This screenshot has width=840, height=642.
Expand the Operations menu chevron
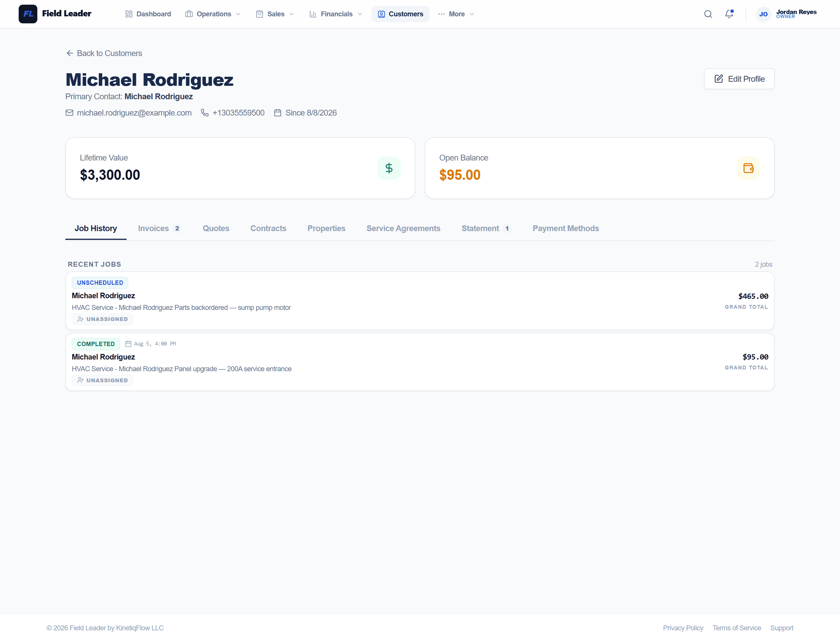(x=238, y=14)
